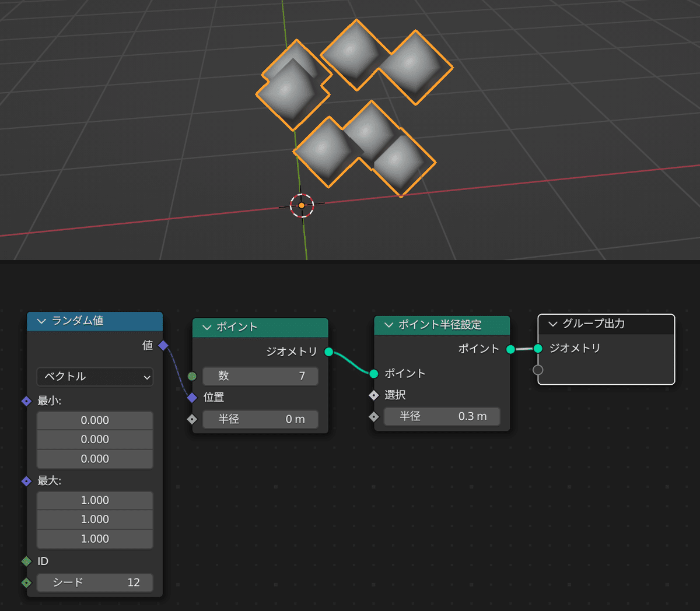700x611 pixels.
Task: Edit the second 最小 value field
Action: click(x=94, y=440)
